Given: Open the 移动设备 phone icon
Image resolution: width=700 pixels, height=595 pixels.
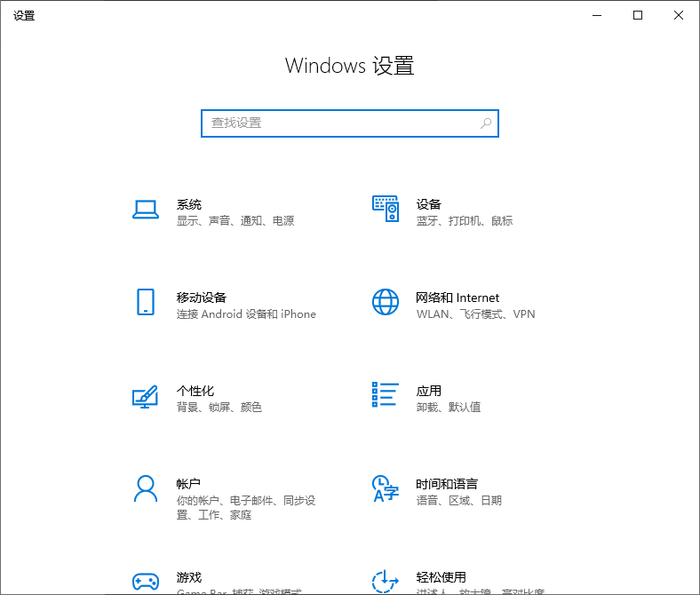Looking at the screenshot, I should [146, 302].
